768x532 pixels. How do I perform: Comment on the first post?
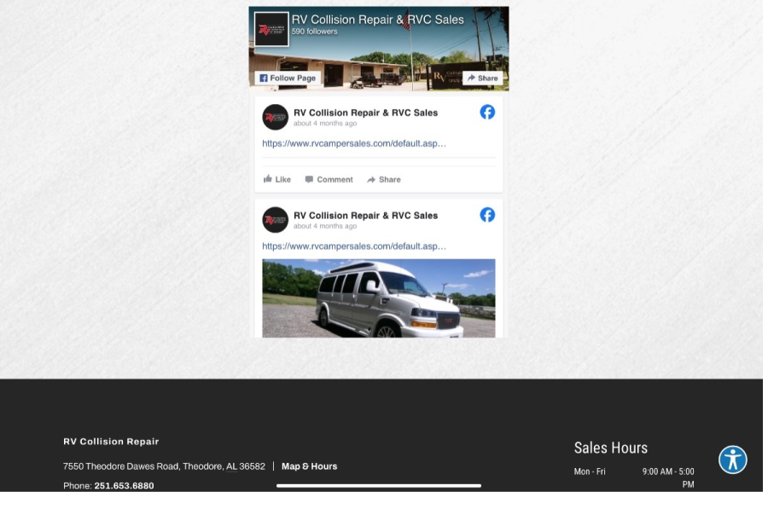click(329, 179)
